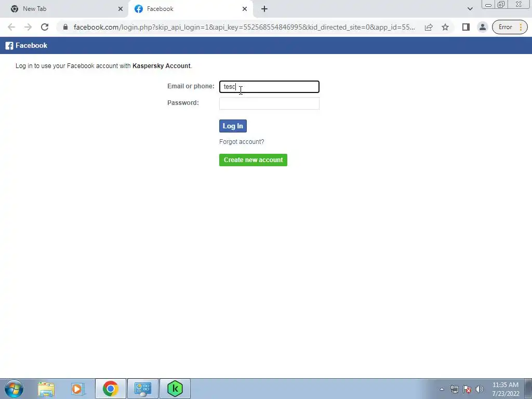Image resolution: width=532 pixels, height=399 pixels.
Task: Click Create new account button
Action: [253, 160]
